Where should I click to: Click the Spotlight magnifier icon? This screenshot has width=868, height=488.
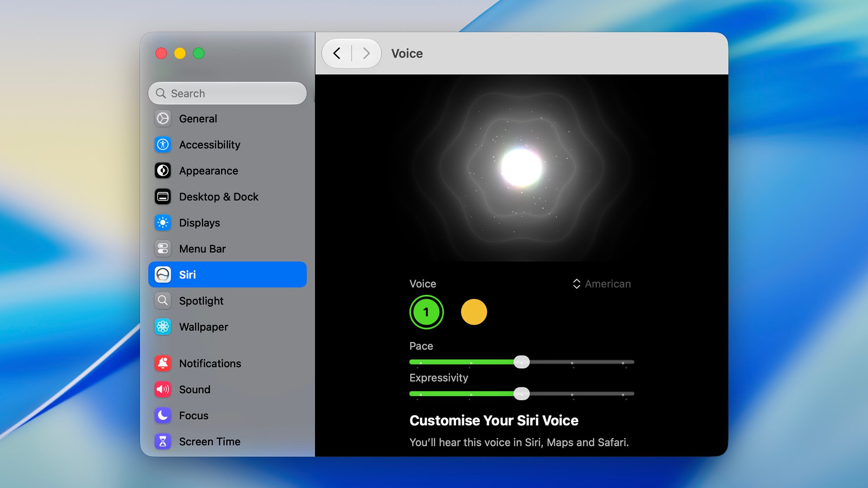(163, 301)
